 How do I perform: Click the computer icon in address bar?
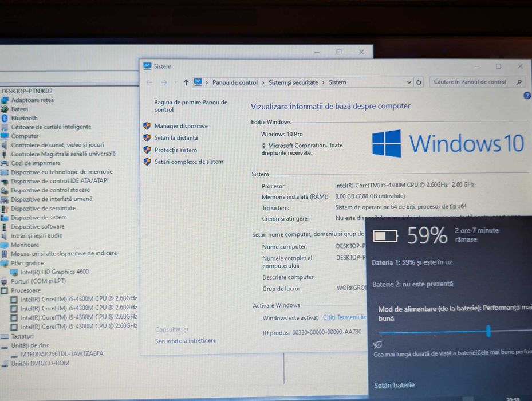pos(198,82)
